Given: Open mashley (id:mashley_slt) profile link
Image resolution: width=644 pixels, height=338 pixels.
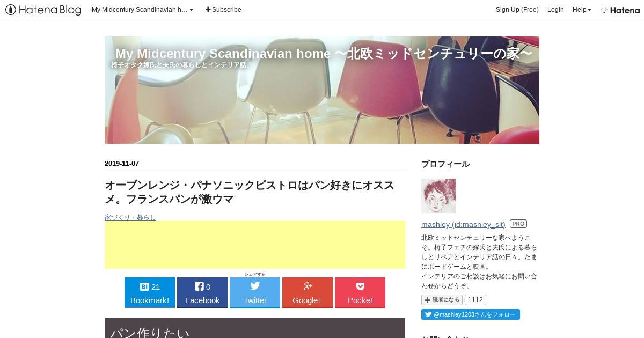Looking at the screenshot, I should [x=463, y=224].
